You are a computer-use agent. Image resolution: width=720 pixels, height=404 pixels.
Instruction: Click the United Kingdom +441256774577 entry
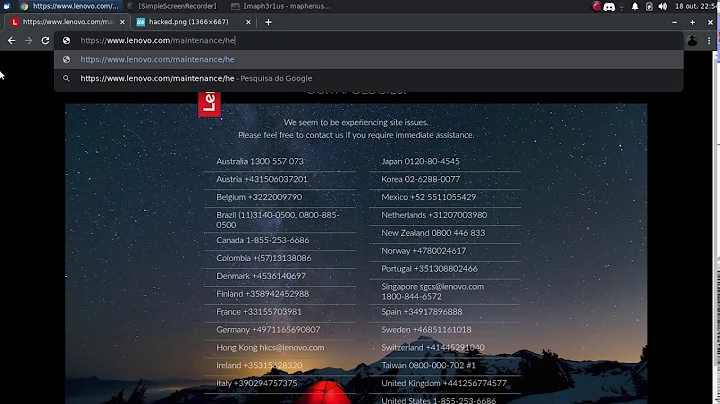444,383
